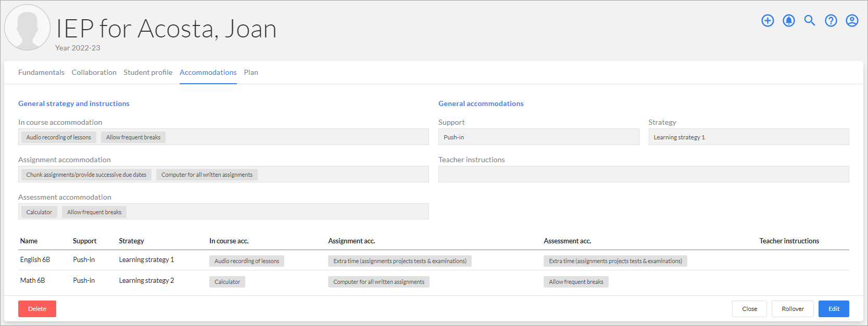Image resolution: width=868 pixels, height=326 pixels.
Task: Open the Collaboration tab
Action: 94,72
